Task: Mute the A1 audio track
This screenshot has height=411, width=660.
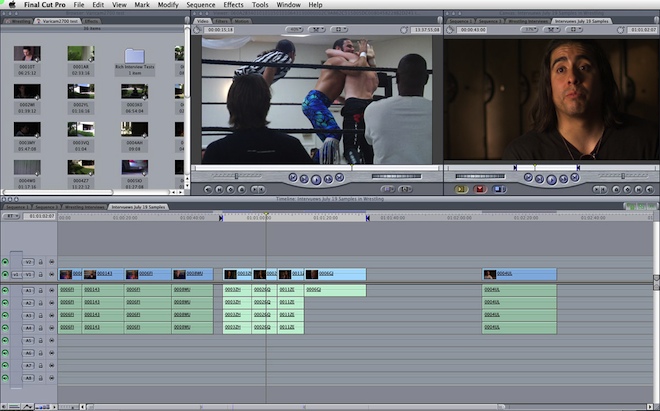Action: 5,291
